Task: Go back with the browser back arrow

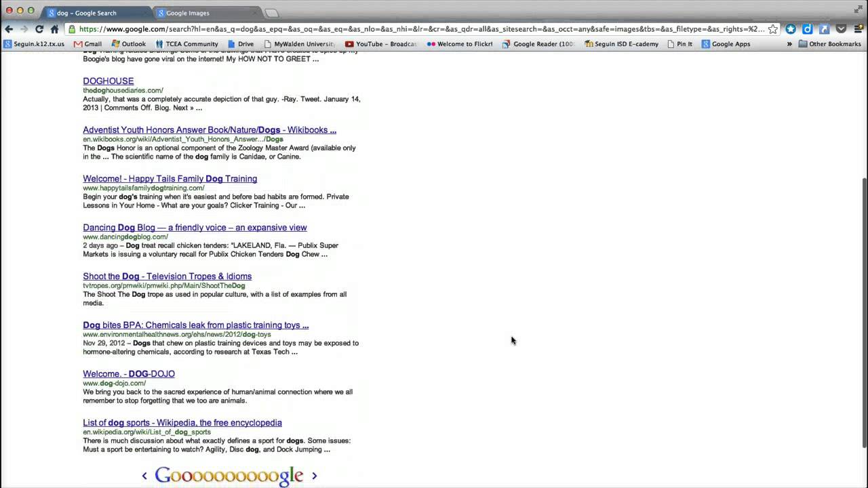Action: coord(8,29)
